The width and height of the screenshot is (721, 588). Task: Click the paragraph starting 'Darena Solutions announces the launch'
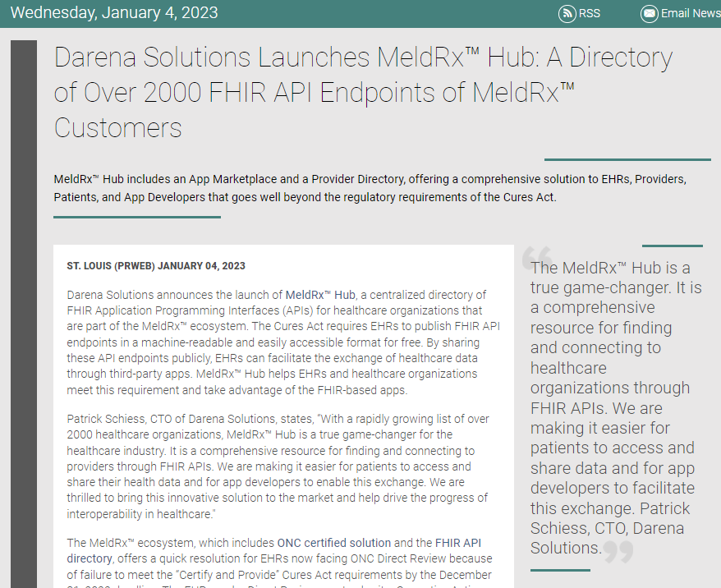coord(283,342)
